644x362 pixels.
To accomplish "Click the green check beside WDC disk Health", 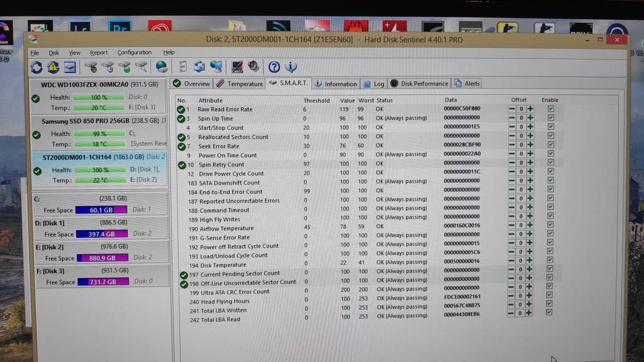I will 36,99.
